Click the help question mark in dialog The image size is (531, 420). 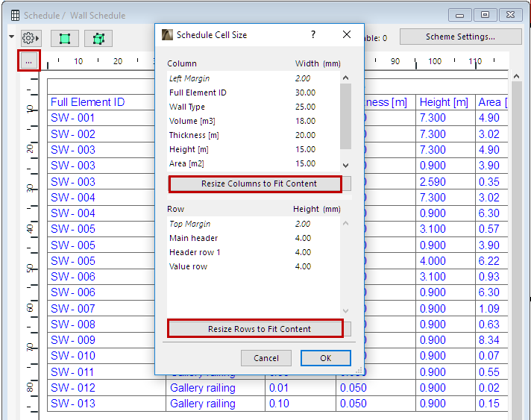click(x=313, y=35)
